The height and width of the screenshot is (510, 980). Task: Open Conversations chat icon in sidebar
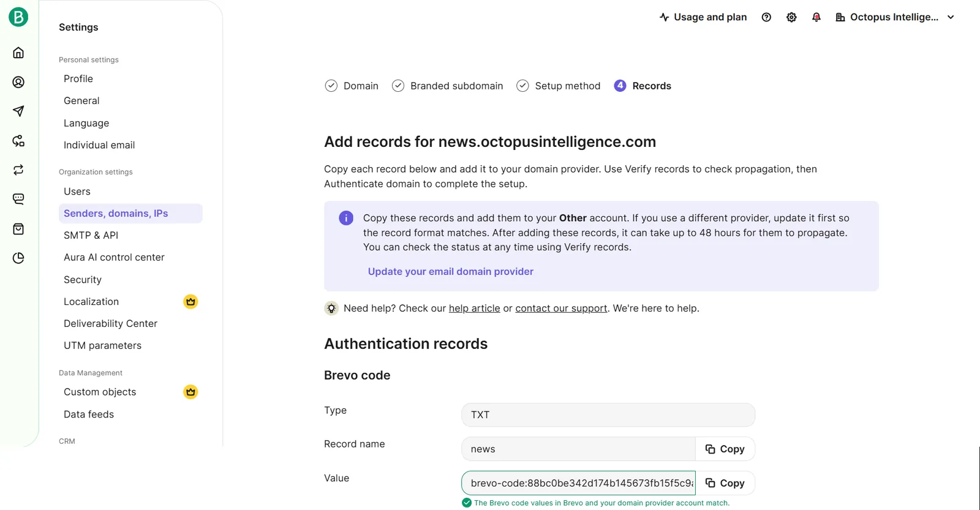(18, 199)
